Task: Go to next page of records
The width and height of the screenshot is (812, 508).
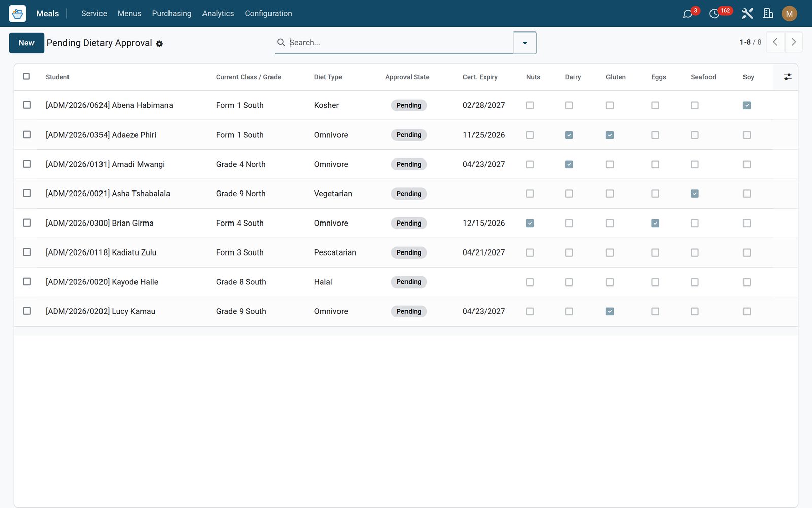Action: click(794, 42)
